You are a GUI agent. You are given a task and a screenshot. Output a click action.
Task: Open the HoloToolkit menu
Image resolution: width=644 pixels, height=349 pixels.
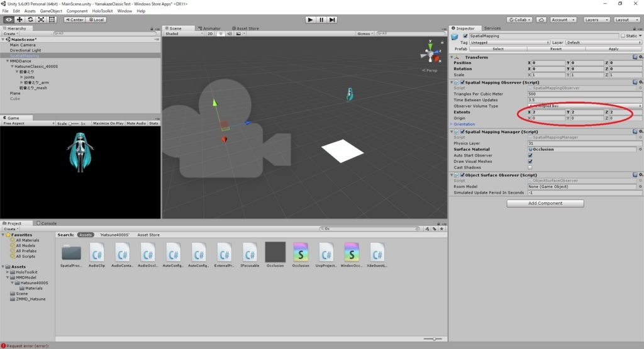[x=103, y=11]
